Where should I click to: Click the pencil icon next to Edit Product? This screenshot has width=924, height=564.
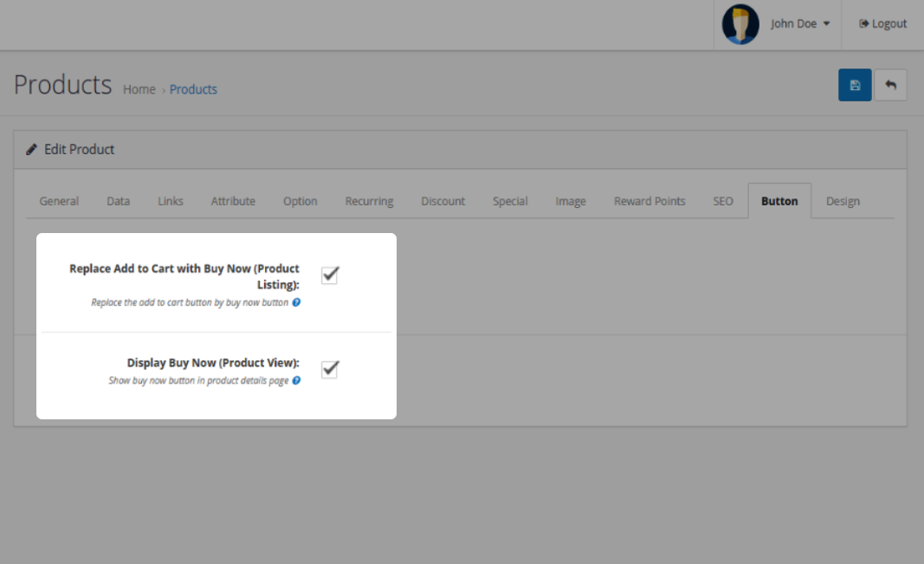tap(32, 149)
